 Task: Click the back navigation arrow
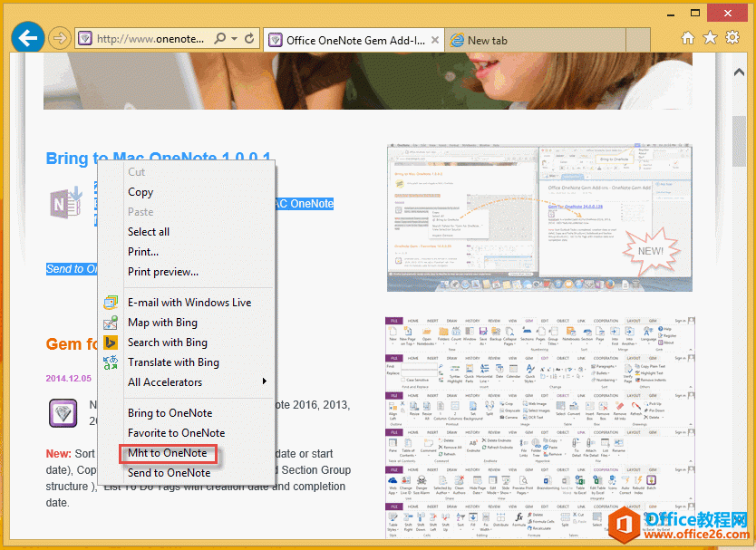(x=27, y=36)
